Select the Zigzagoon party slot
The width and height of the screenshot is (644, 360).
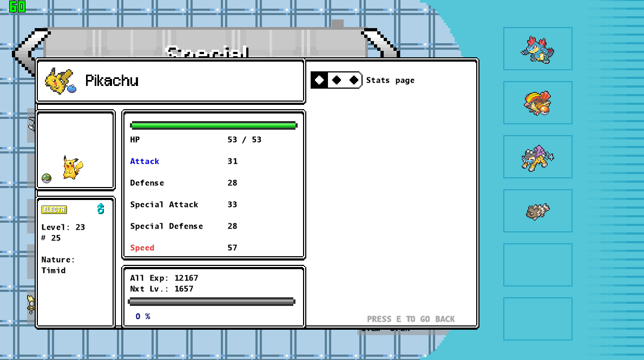click(537, 211)
